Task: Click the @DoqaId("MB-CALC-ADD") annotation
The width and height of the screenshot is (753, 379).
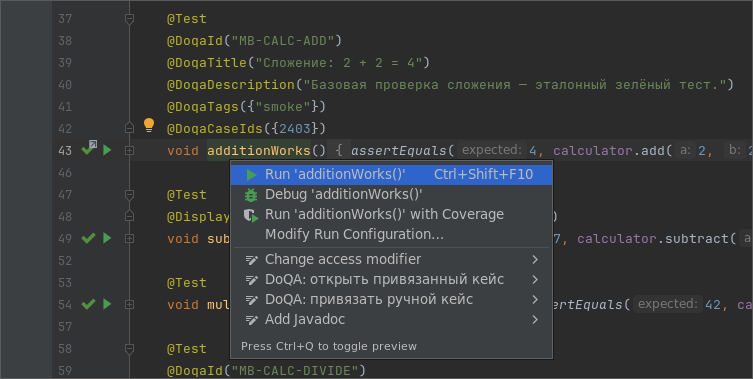Action: 254,41
